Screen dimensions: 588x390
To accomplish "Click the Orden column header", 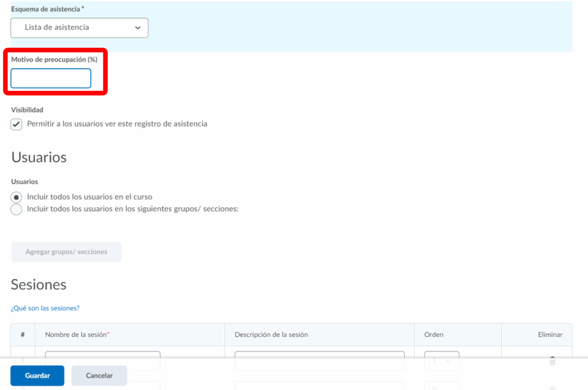I will 434,334.
